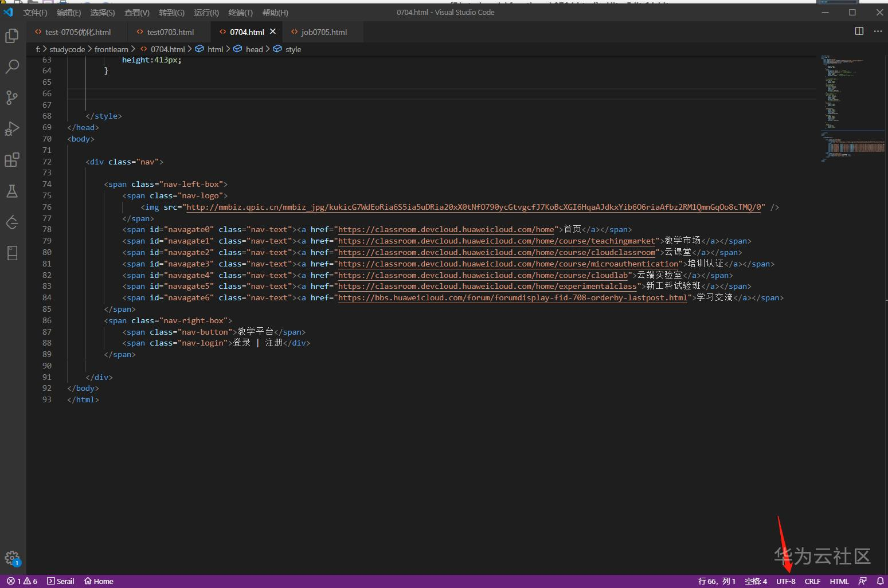
Task: Open the editor more actions ellipsis
Action: [x=878, y=32]
